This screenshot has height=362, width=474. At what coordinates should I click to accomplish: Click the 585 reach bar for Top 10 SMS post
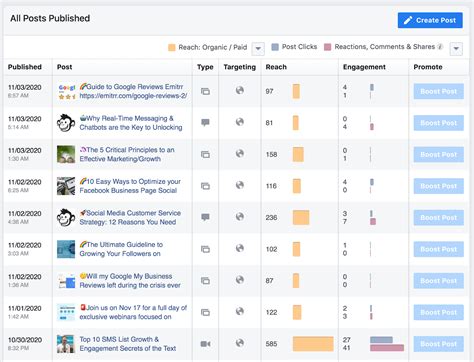tap(313, 344)
